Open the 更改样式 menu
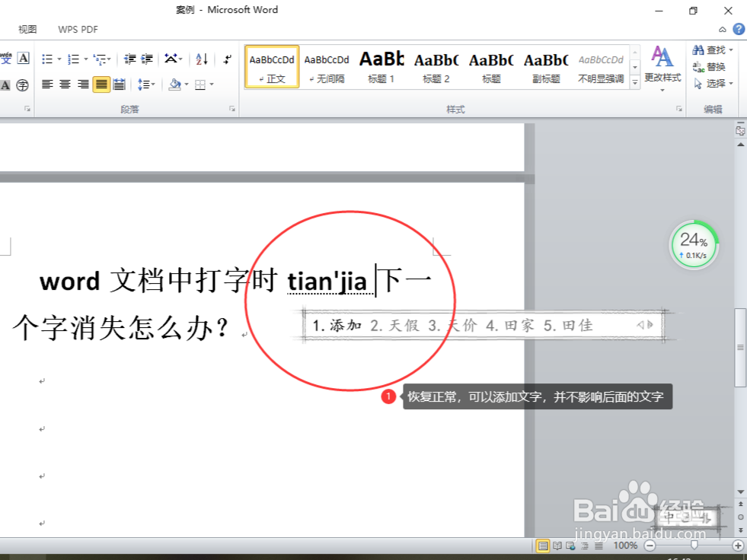Image resolution: width=747 pixels, height=560 pixels. tap(662, 68)
